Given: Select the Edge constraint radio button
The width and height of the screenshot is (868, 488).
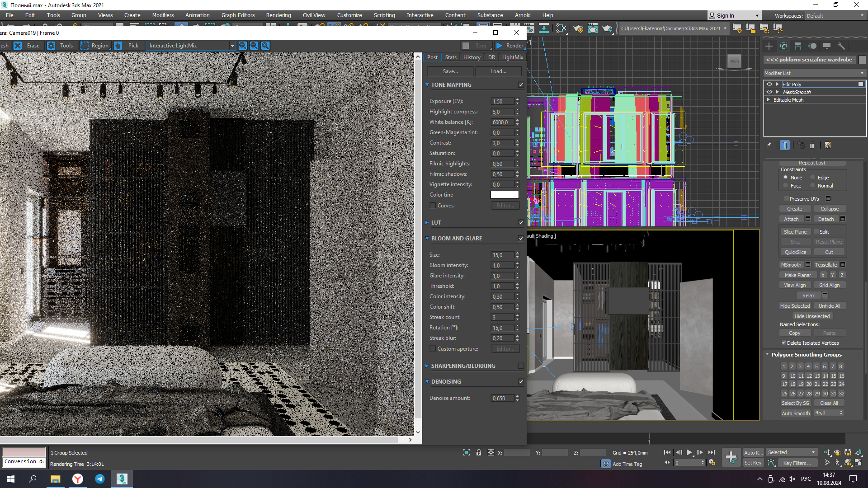Looking at the screenshot, I should (813, 178).
